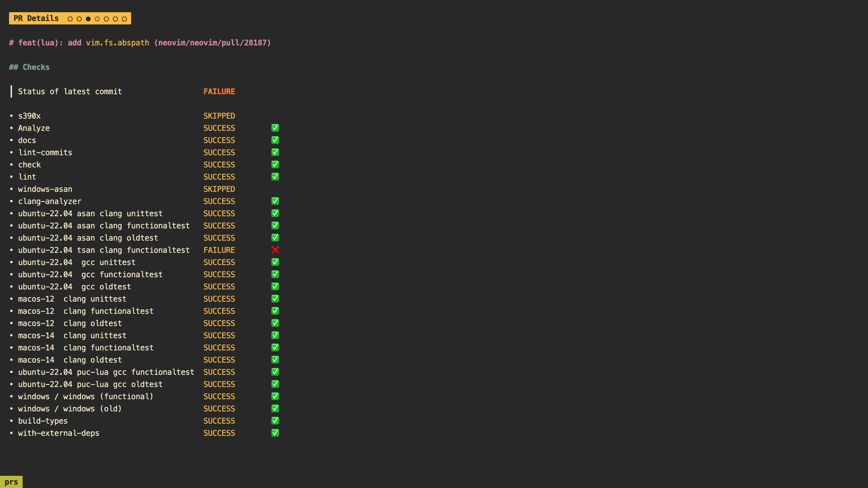Screen dimensions: 868x488
Task: Select the windows-asan check entry
Action: 45,189
